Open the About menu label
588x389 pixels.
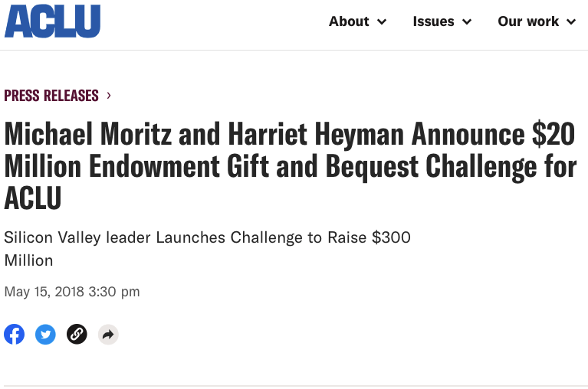click(x=349, y=21)
